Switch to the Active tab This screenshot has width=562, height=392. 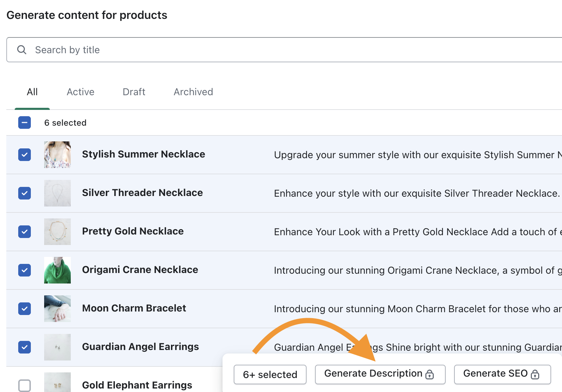(x=81, y=92)
